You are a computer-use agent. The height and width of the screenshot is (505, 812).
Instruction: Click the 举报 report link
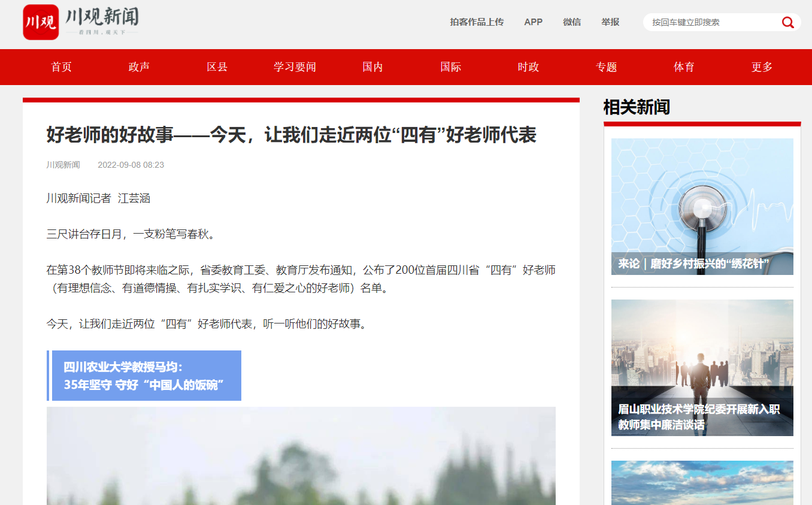610,22
